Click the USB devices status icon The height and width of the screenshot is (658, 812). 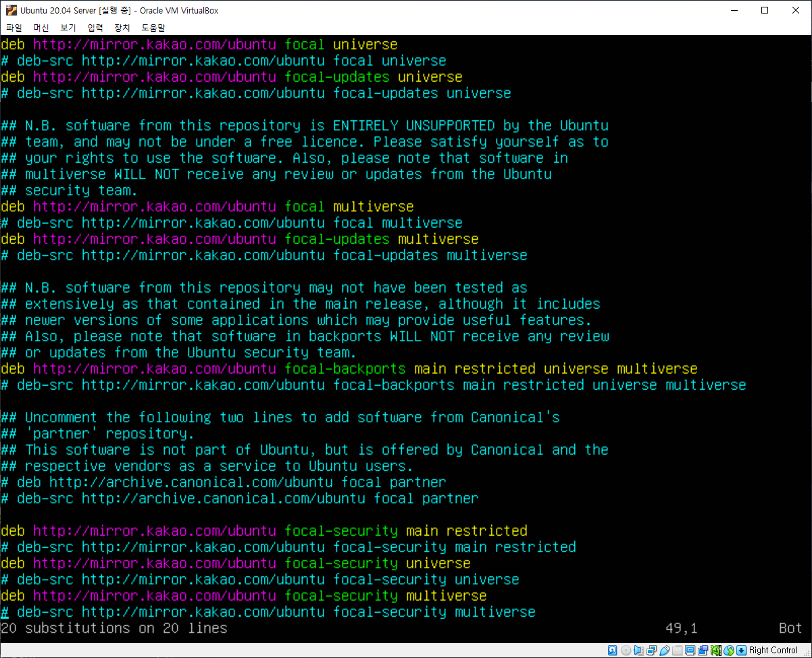tap(664, 650)
